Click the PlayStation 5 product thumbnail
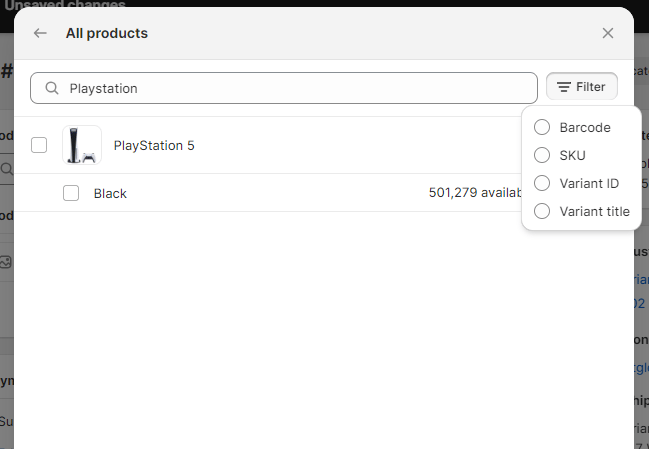Viewport: 649px width, 449px height. click(x=82, y=145)
